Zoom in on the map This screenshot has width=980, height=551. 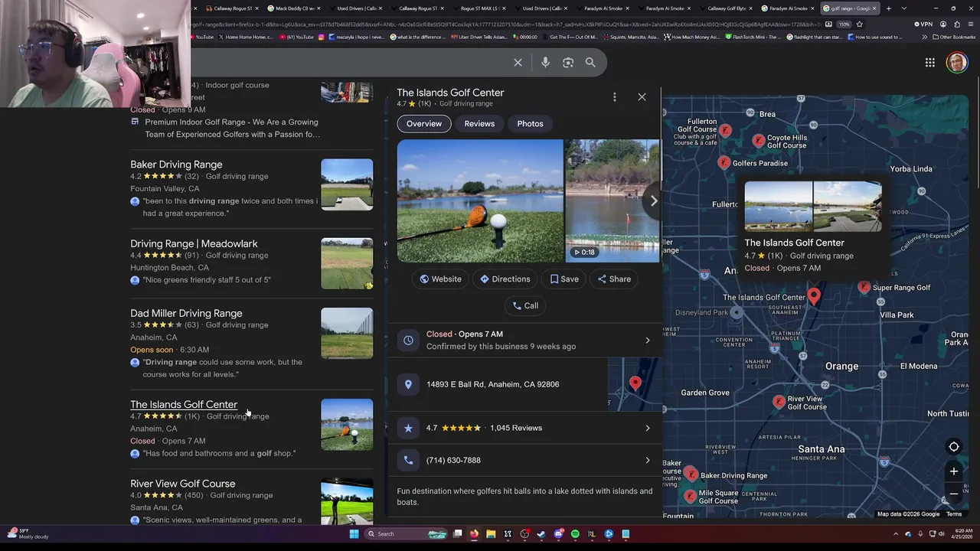point(954,471)
